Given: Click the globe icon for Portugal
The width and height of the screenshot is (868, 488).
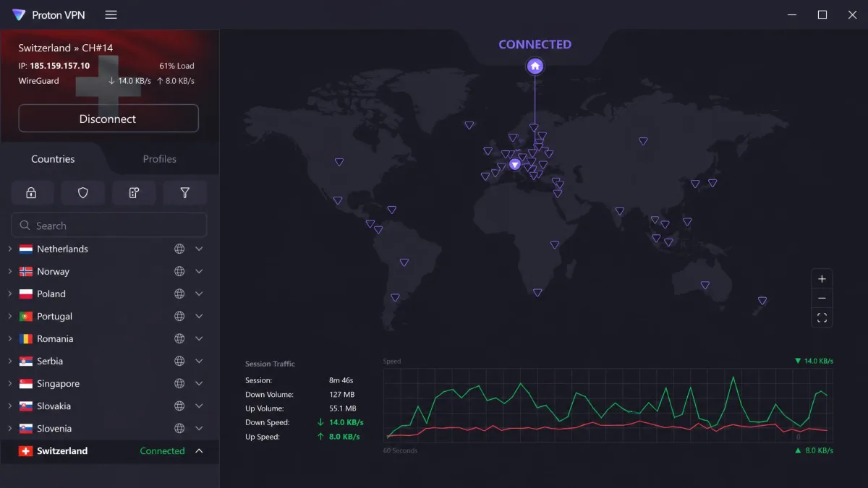Looking at the screenshot, I should tap(179, 316).
